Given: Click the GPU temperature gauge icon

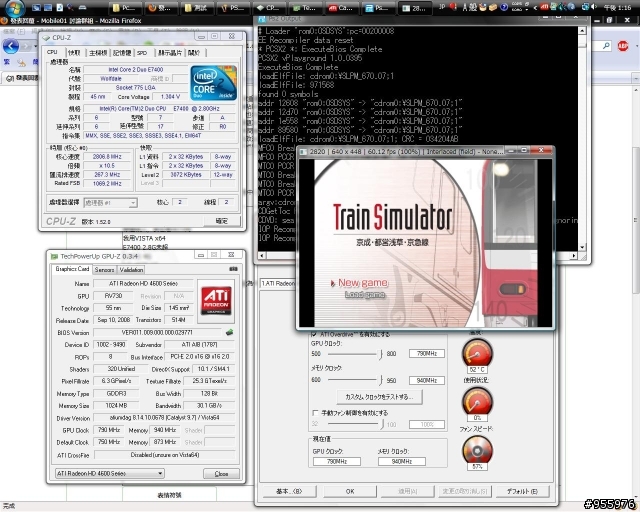Looking at the screenshot, I should (477, 352).
